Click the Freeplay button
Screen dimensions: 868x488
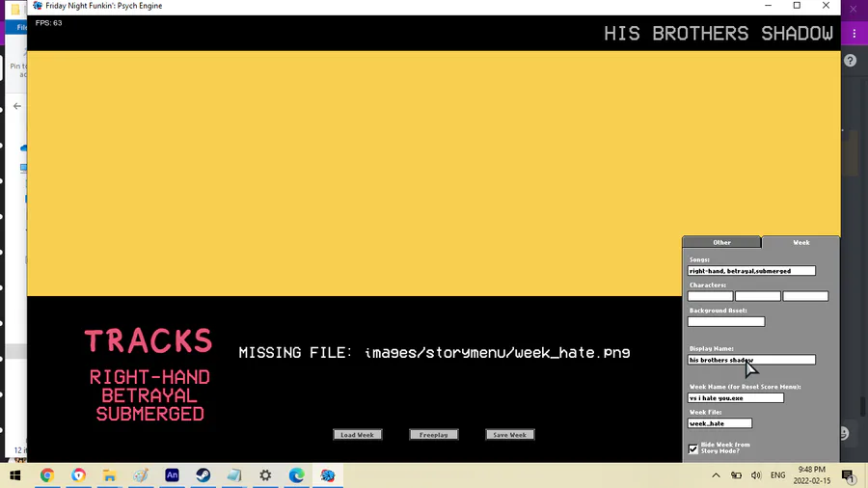433,435
